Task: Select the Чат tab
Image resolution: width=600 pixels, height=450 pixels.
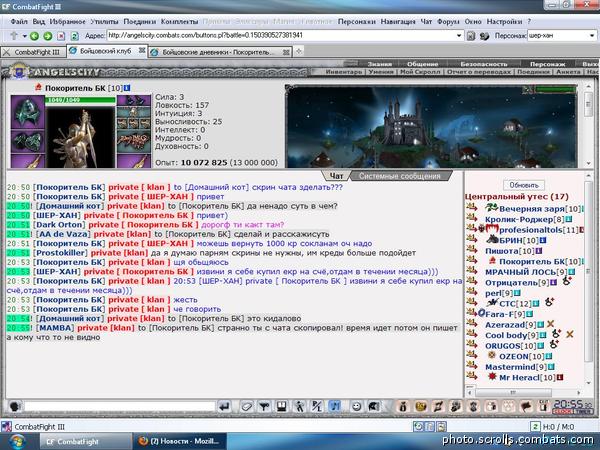Action: point(336,176)
